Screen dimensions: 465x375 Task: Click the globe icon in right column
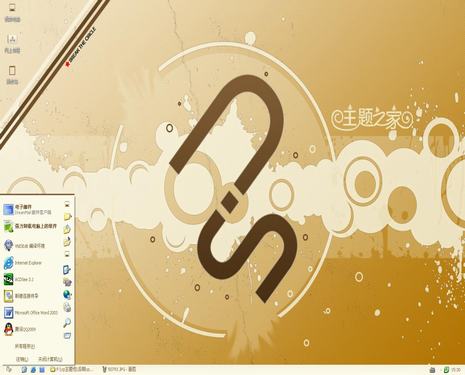pyautogui.click(x=67, y=295)
